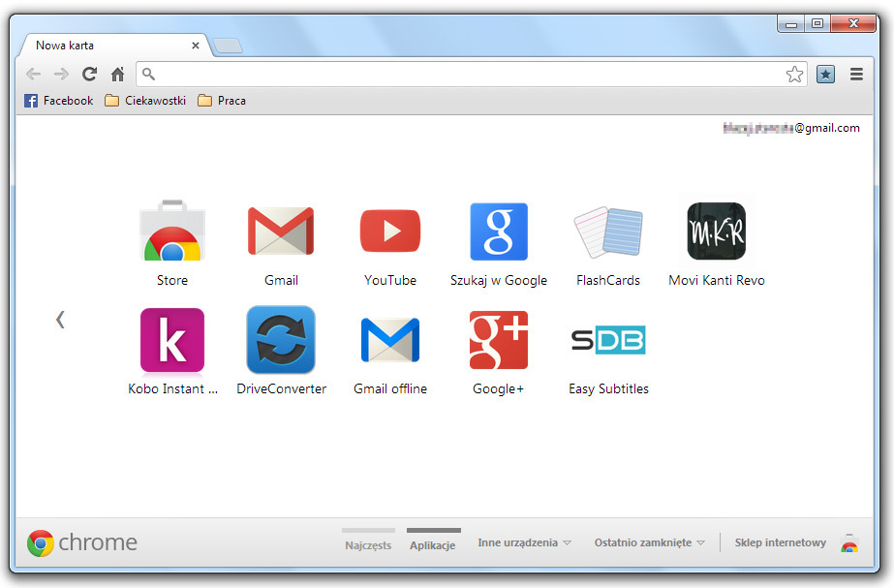Go forward to next page

(61, 75)
